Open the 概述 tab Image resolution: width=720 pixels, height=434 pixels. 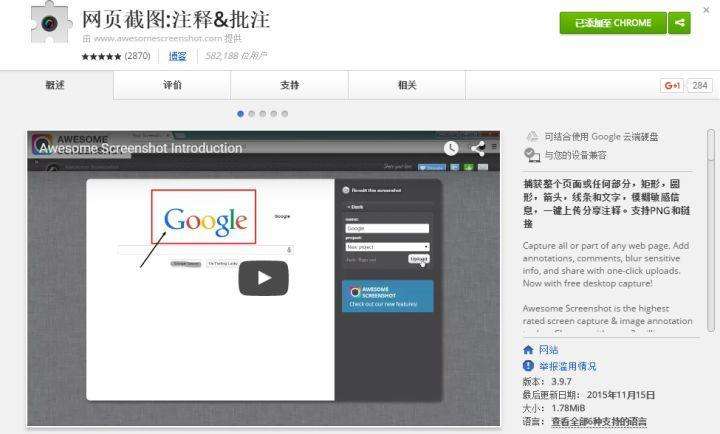(x=55, y=85)
